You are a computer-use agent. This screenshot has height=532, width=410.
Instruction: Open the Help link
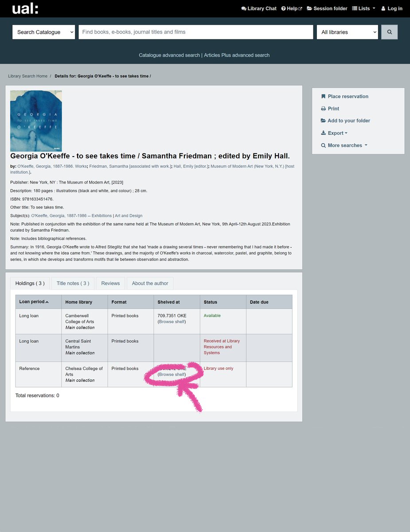tap(292, 8)
